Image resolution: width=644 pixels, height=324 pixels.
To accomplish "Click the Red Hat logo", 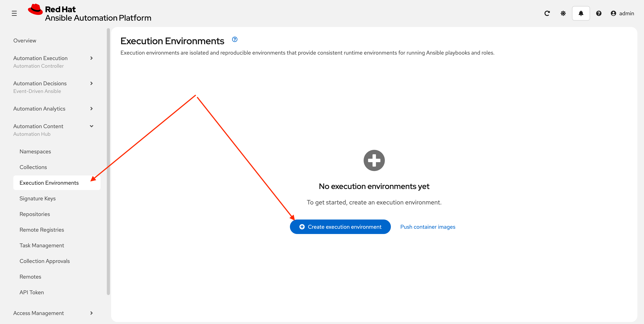I will [x=35, y=10].
